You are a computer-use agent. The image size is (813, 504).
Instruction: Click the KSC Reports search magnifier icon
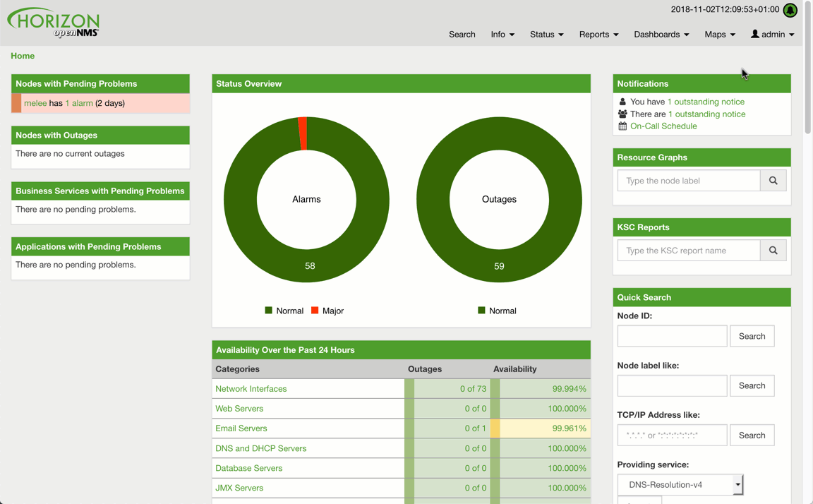pos(773,251)
